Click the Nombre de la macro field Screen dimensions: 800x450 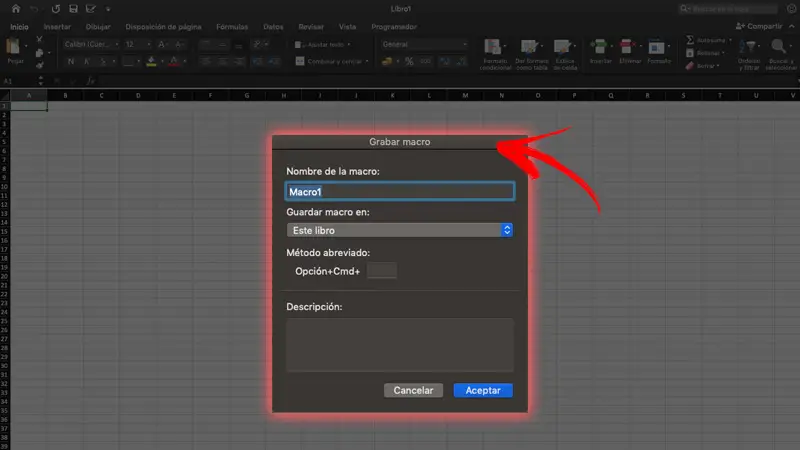pyautogui.click(x=399, y=191)
